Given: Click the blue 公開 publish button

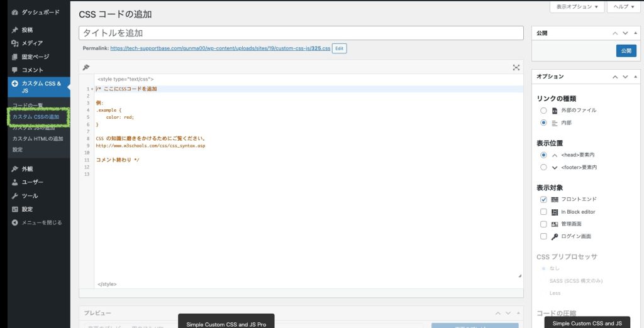Looking at the screenshot, I should pyautogui.click(x=626, y=51).
